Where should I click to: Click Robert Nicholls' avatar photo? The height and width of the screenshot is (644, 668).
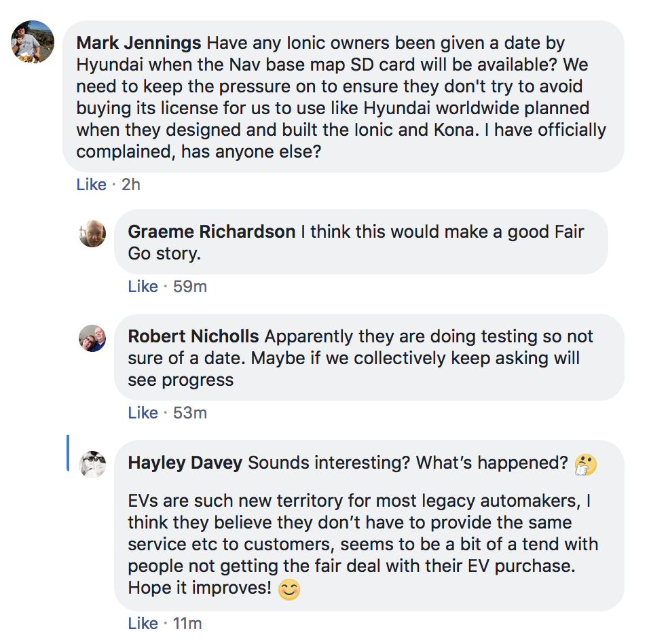tap(92, 338)
